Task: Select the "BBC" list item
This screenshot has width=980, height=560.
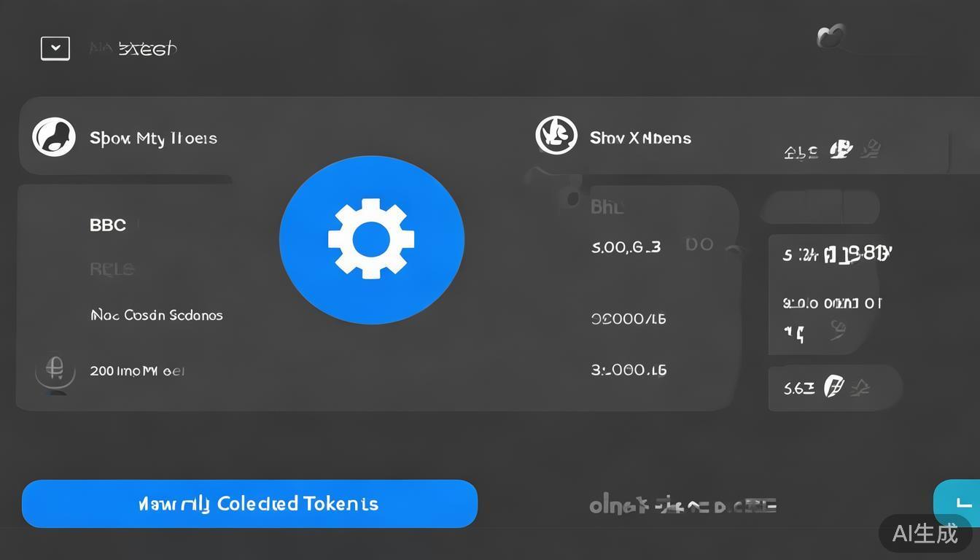Action: point(108,225)
